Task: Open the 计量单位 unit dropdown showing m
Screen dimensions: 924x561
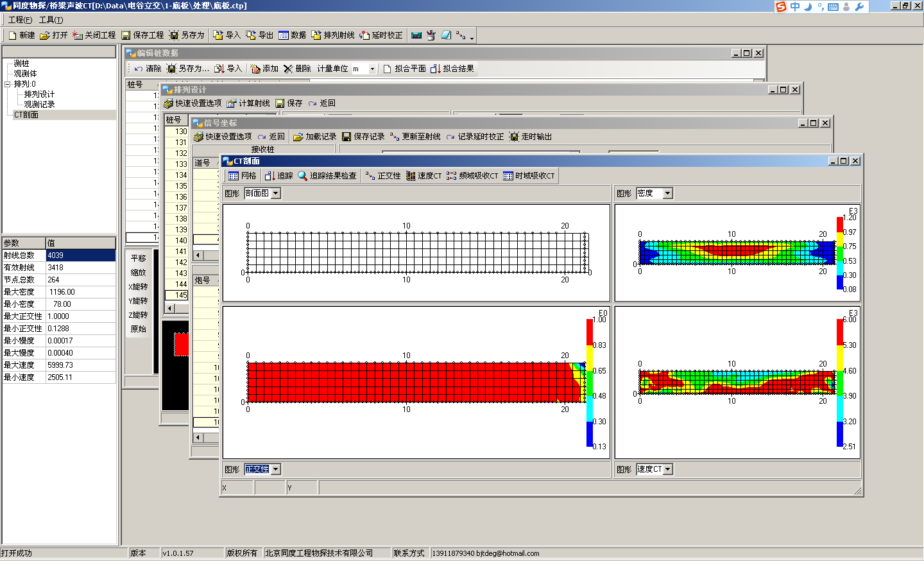Action: (372, 69)
